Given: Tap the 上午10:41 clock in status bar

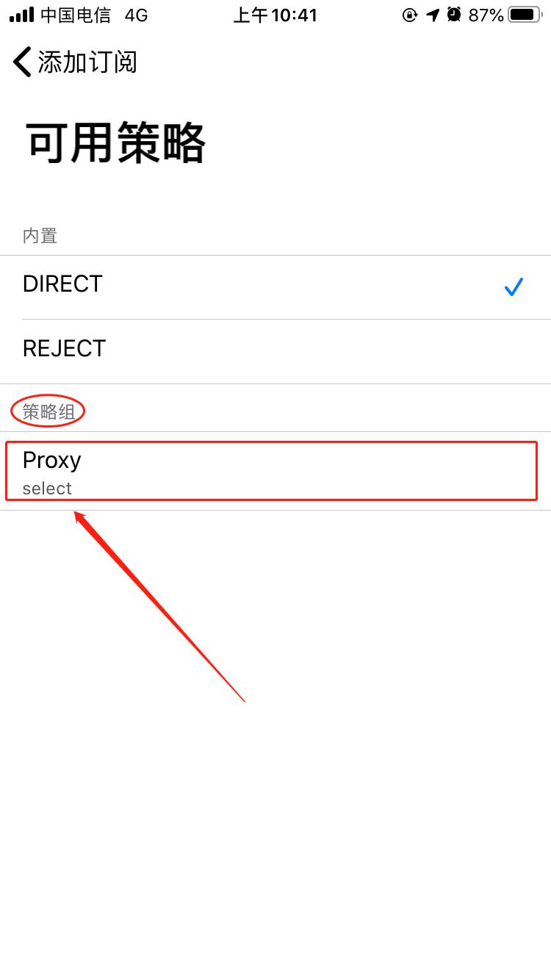Looking at the screenshot, I should (275, 15).
